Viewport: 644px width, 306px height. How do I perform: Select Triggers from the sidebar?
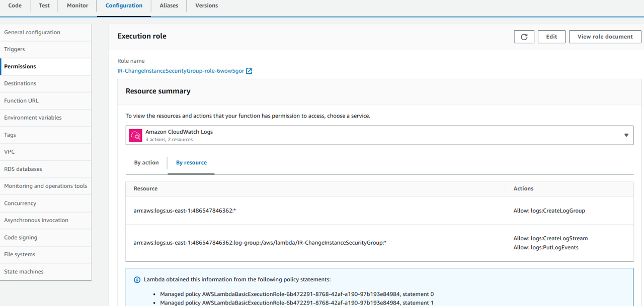click(x=15, y=49)
